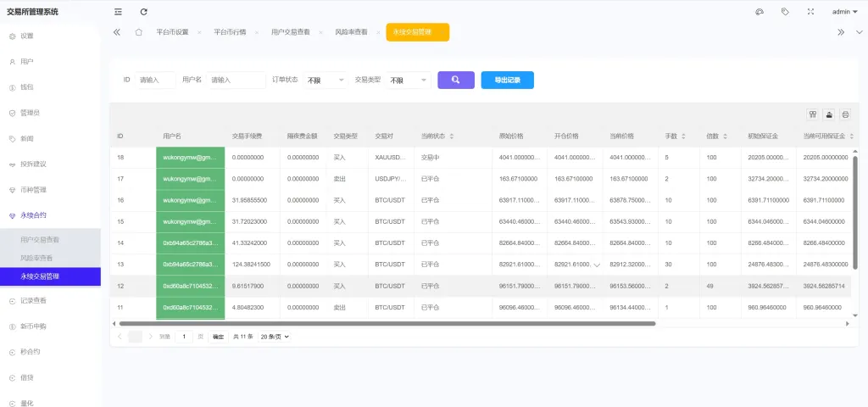The image size is (868, 407).
Task: Open the 20 条/页 page size dropdown
Action: [x=275, y=337]
